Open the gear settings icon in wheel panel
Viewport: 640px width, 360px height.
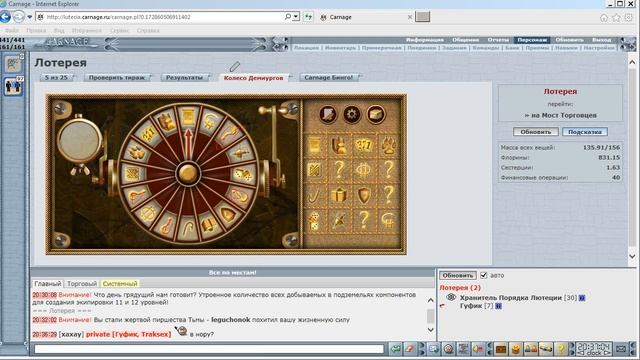(351, 114)
